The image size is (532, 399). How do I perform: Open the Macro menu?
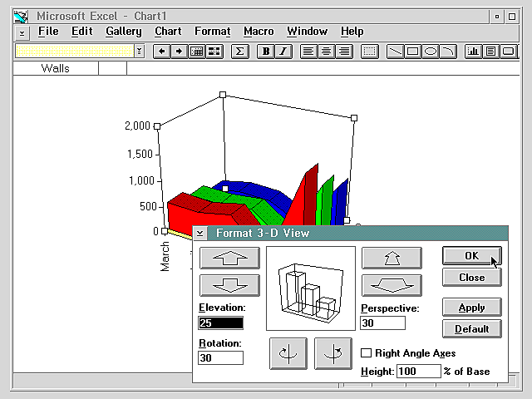pyautogui.click(x=259, y=32)
